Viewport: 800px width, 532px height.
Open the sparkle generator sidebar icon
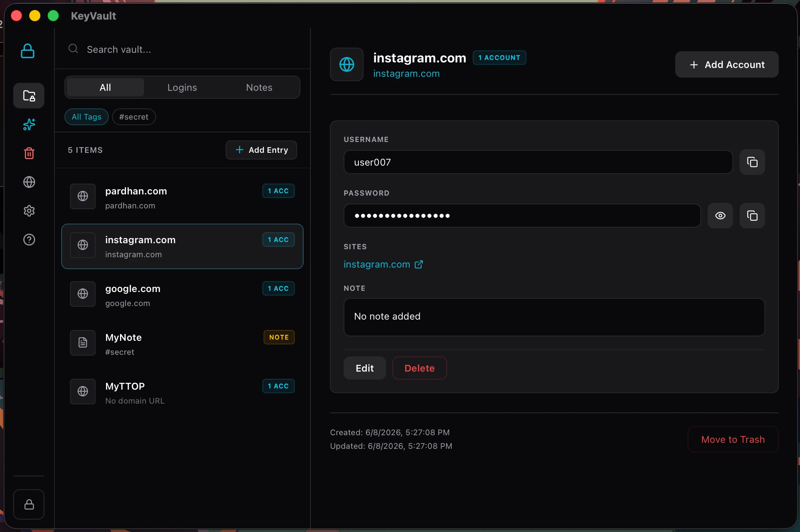point(29,124)
